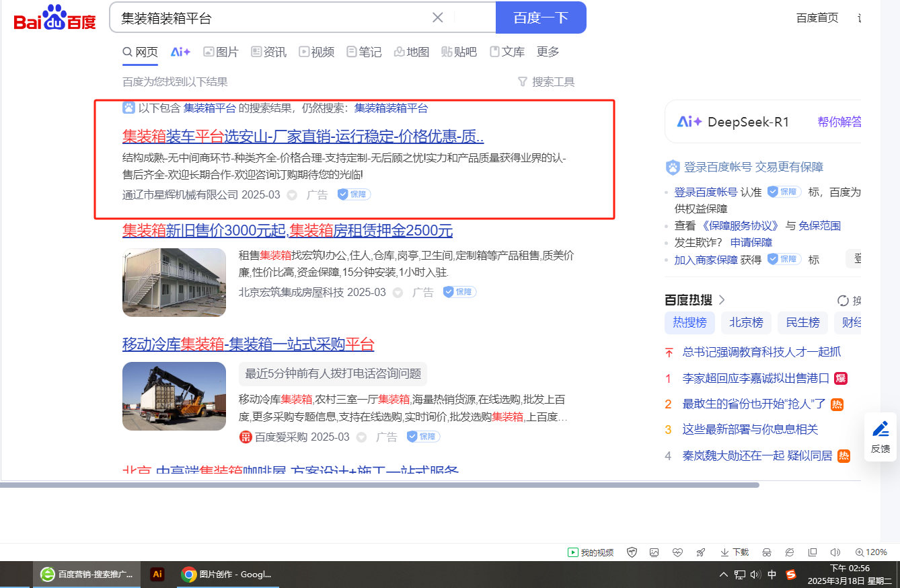Click the 最近5分钟前有人拨打电话咨询问题 notice
Image resolution: width=900 pixels, height=588 pixels.
tap(333, 373)
